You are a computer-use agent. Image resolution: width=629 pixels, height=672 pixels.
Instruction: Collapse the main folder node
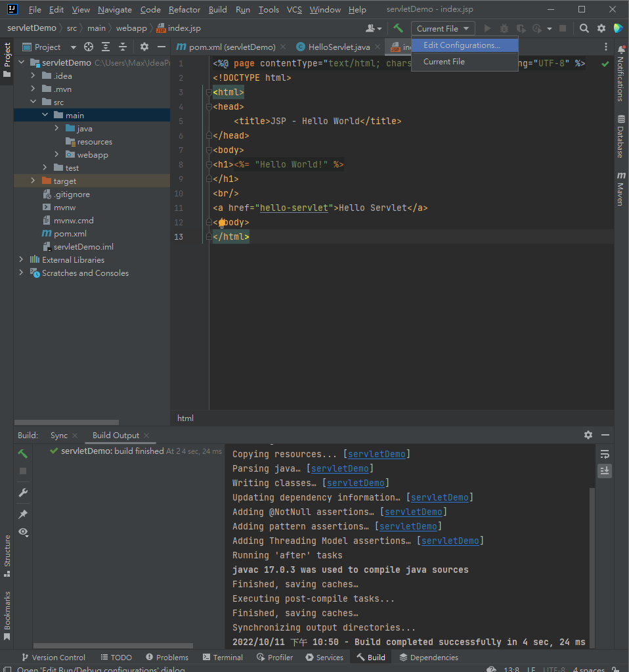click(x=45, y=115)
